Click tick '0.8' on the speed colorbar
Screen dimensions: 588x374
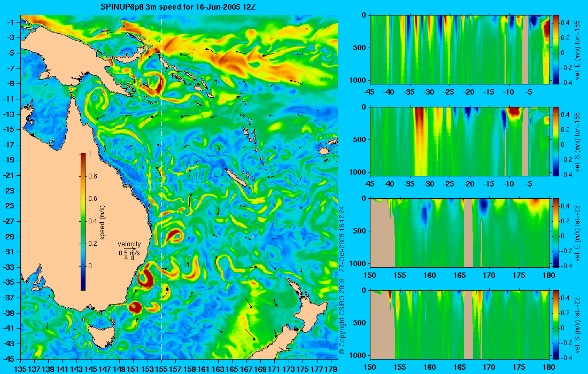coord(92,176)
